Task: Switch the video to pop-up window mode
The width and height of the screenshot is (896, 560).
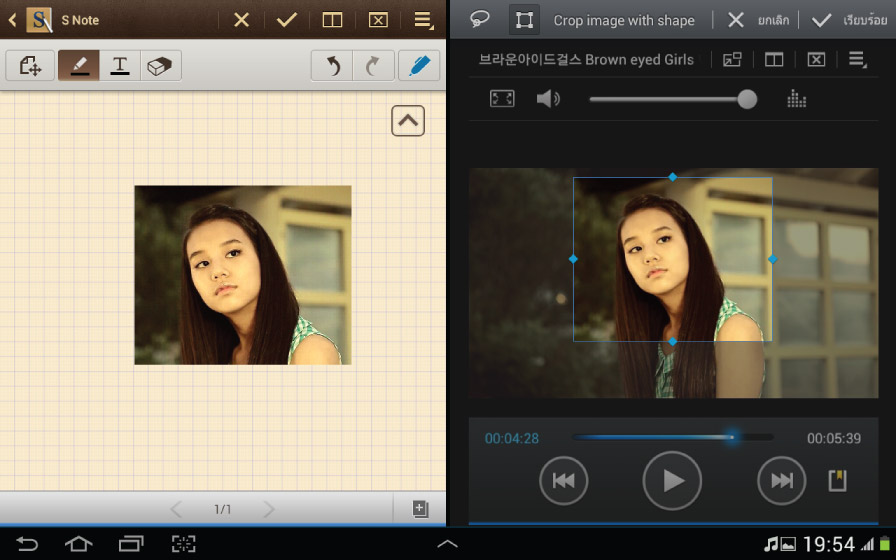Action: pos(732,59)
